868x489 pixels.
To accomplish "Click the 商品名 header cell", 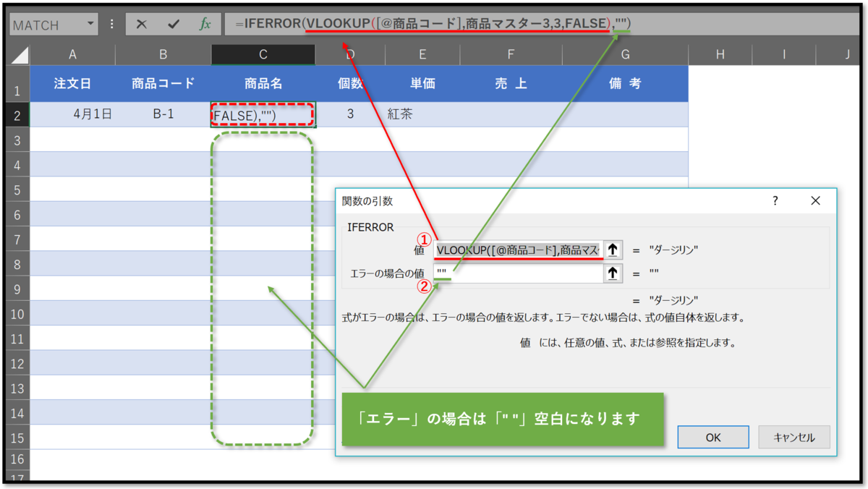I will [x=263, y=82].
